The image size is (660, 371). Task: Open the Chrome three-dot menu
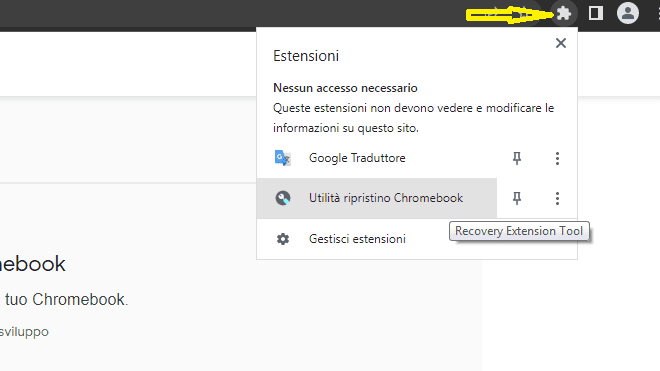658,13
